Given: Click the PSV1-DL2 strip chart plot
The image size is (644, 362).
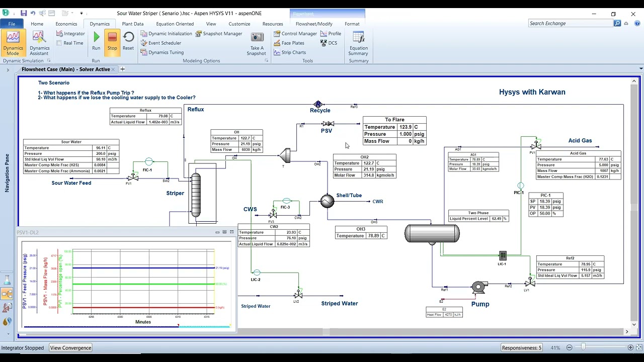Looking at the screenshot, I should [143, 281].
